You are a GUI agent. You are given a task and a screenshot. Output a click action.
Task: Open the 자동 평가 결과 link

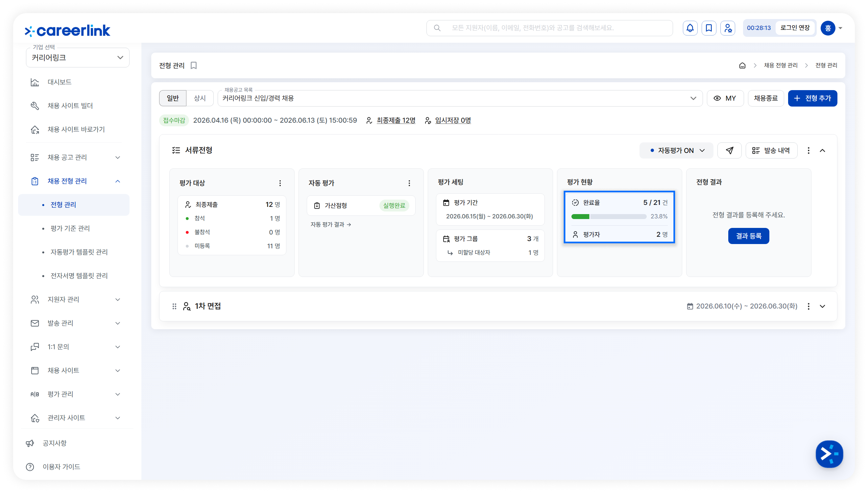coord(331,225)
